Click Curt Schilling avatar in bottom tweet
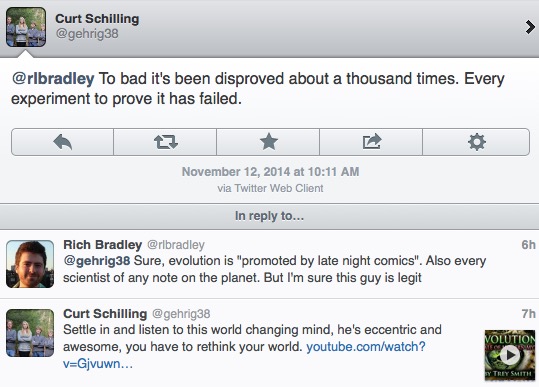The height and width of the screenshot is (387, 539). click(x=30, y=333)
